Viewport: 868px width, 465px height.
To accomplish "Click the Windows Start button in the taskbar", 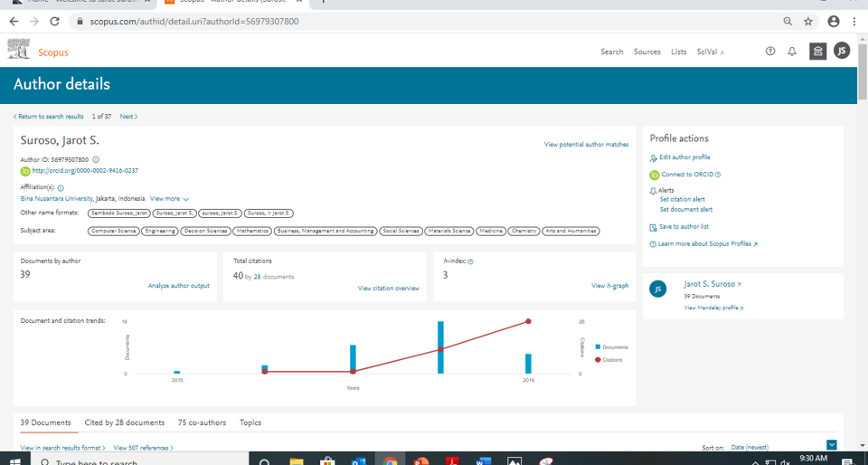I will (x=15, y=460).
